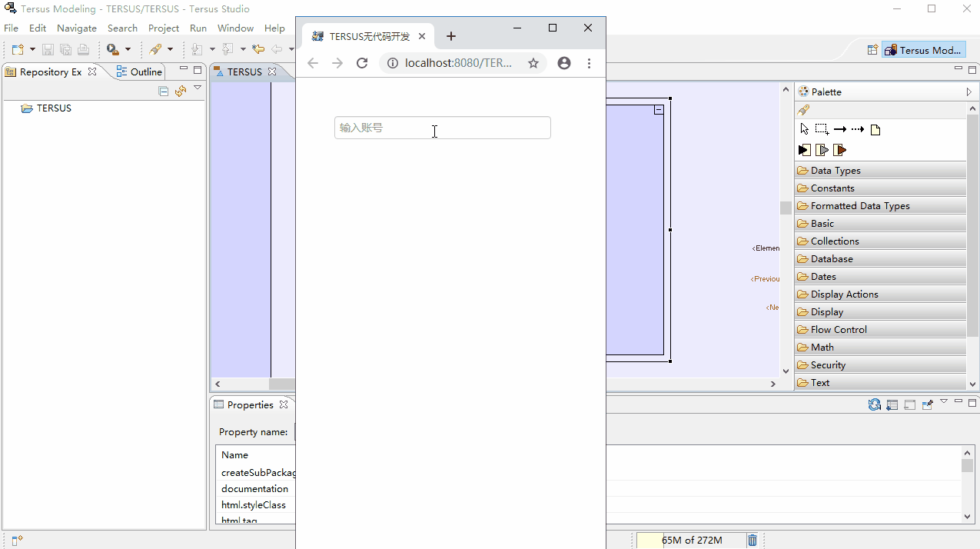Select the arrow Select tool in Palette
This screenshot has width=980, height=549.
tap(804, 129)
